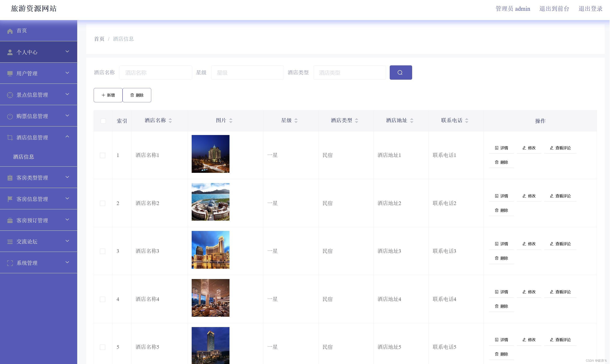610x364 pixels.
Task: Click the 退出登录 link
Action: coord(590,9)
